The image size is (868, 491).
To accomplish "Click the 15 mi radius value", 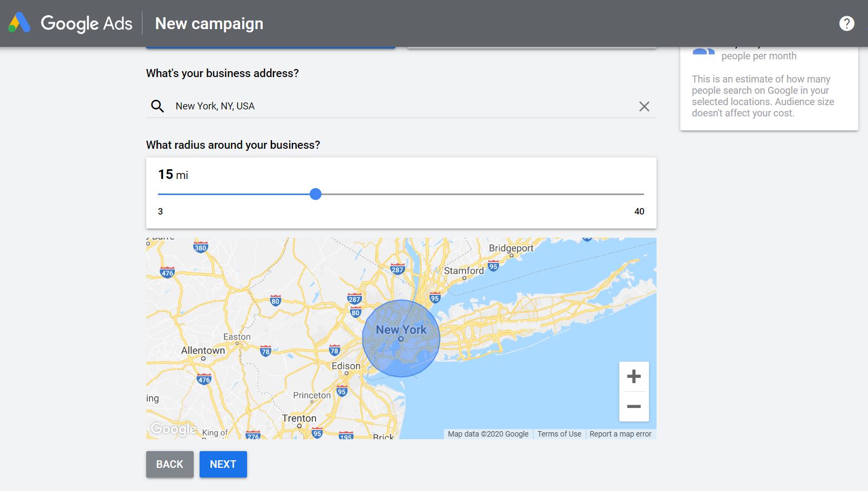I will (x=173, y=175).
